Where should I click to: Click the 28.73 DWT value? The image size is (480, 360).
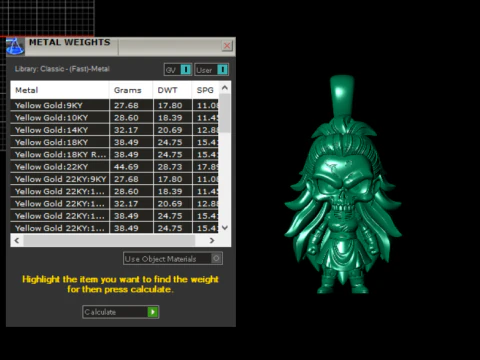170,167
